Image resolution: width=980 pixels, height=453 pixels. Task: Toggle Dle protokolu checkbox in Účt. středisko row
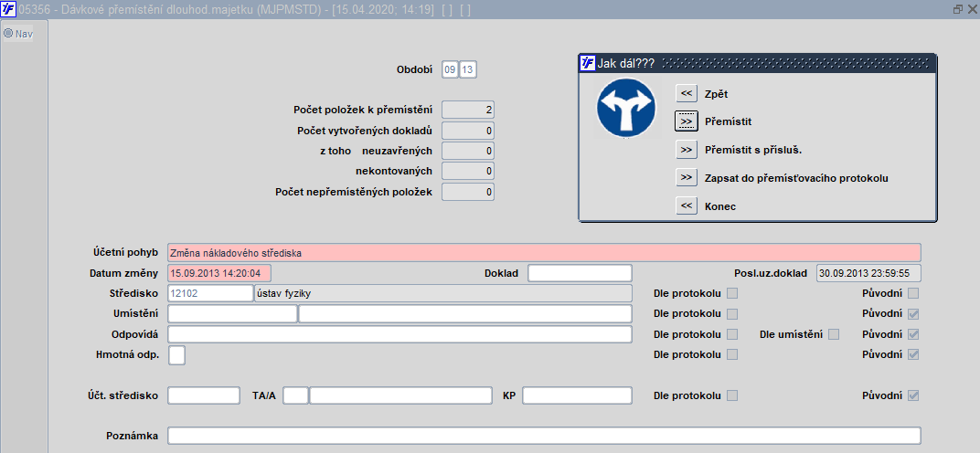732,395
